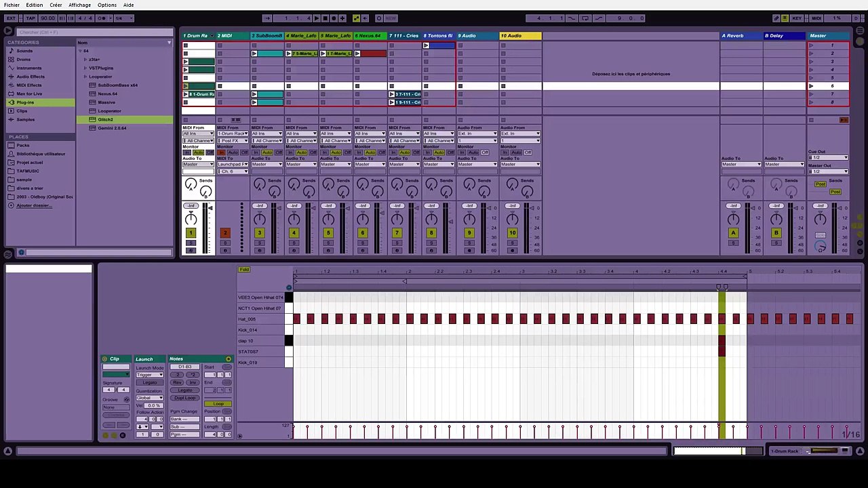The height and width of the screenshot is (488, 868).
Task: Stop playback with the transport Stop button
Action: coord(325,18)
